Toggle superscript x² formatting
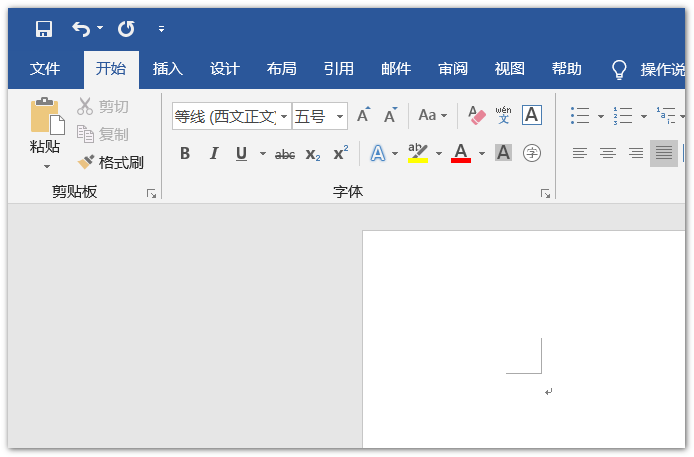Screen dimensions: 694x457 click(341, 153)
